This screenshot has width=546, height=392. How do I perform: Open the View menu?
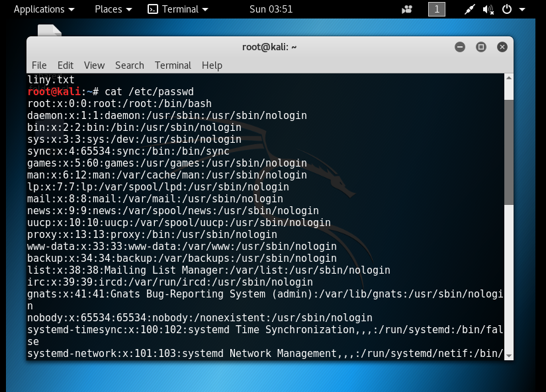coord(94,65)
